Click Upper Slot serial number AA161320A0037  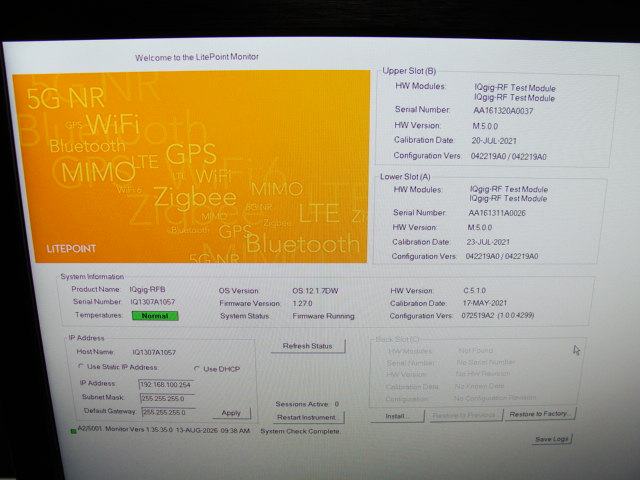(503, 111)
